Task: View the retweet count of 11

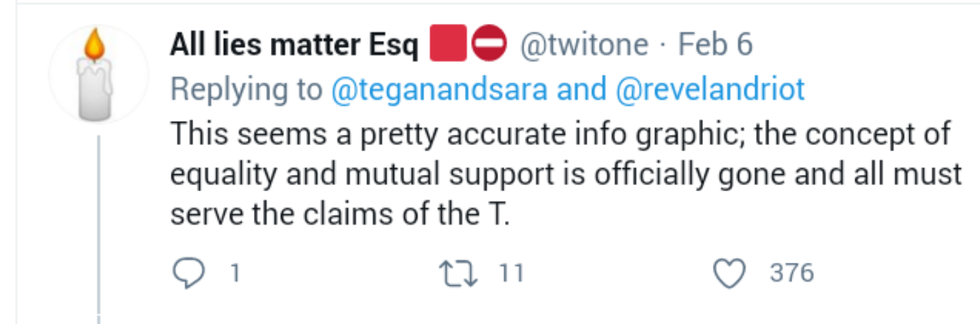Action: tap(511, 274)
